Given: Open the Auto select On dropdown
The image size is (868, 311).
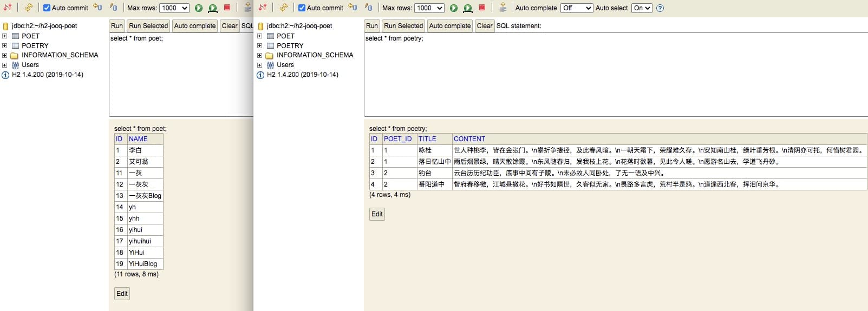Looking at the screenshot, I should coord(642,8).
